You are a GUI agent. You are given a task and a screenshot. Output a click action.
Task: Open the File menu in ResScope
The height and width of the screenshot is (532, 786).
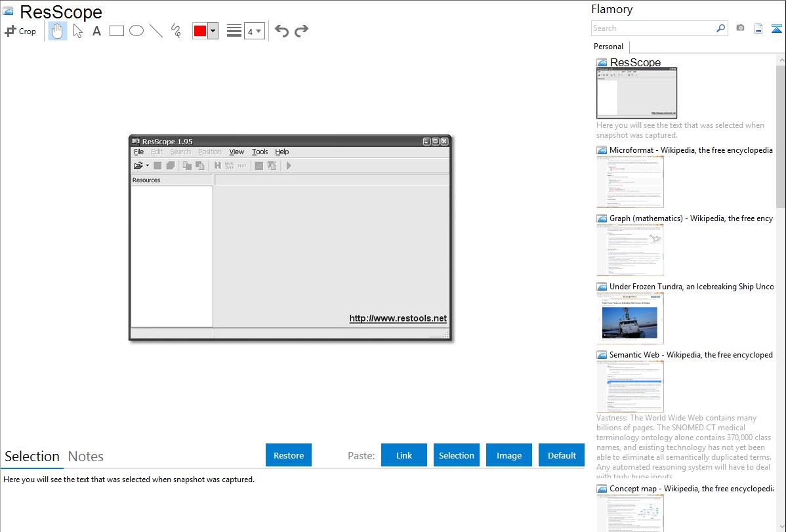click(139, 152)
